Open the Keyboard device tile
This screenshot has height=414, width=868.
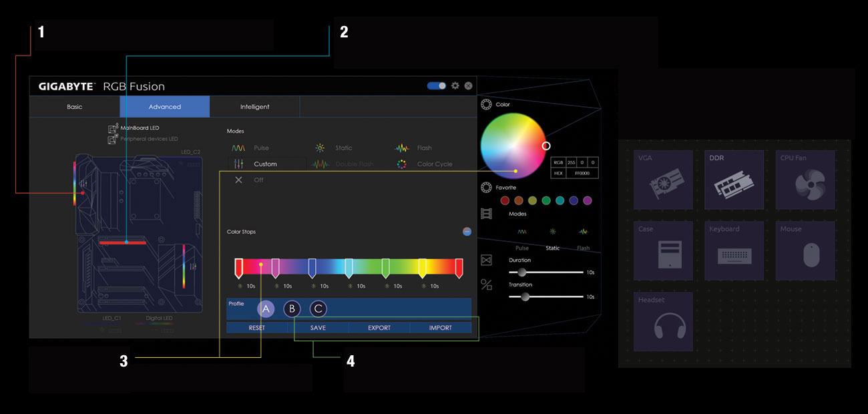[x=734, y=250]
